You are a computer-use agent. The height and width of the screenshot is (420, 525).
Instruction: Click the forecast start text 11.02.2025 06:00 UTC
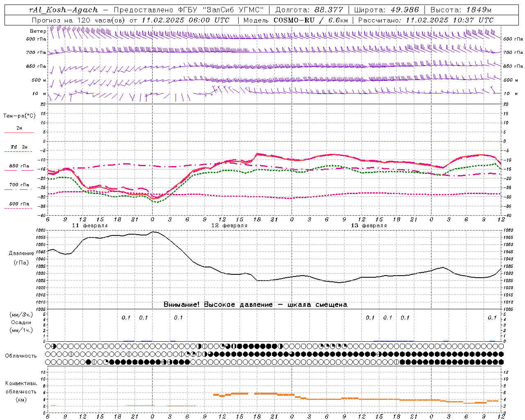pyautogui.click(x=186, y=20)
